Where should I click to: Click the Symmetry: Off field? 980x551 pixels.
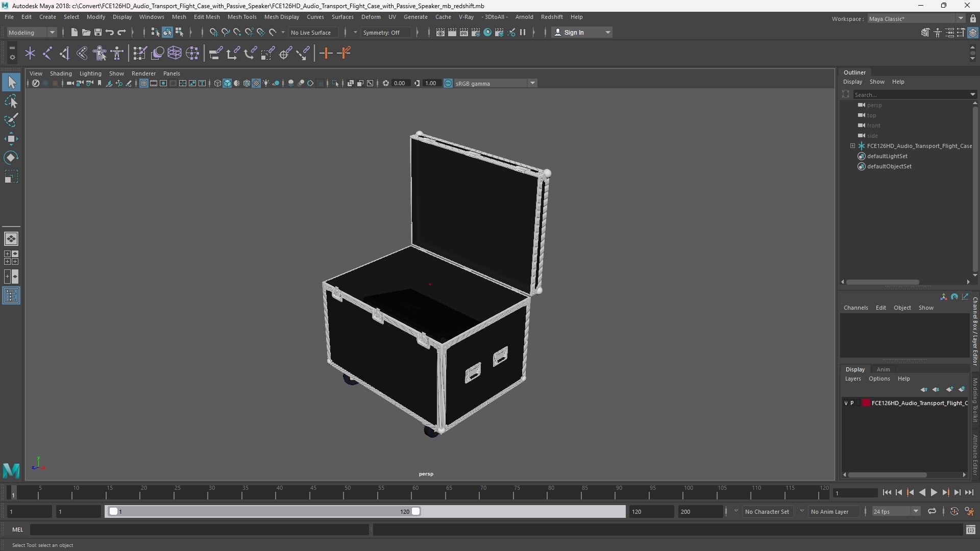pos(385,32)
